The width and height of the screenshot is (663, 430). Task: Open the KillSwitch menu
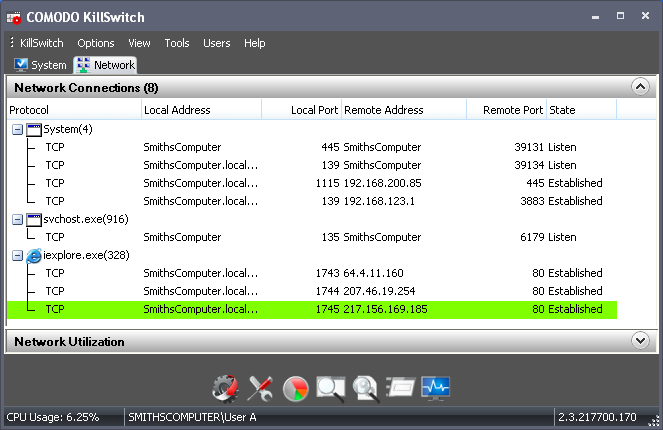point(41,43)
